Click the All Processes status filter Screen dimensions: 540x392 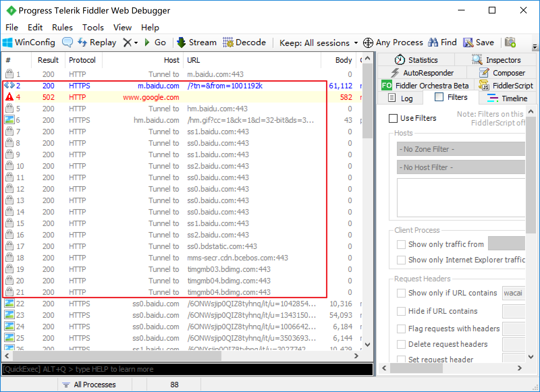pos(89,385)
